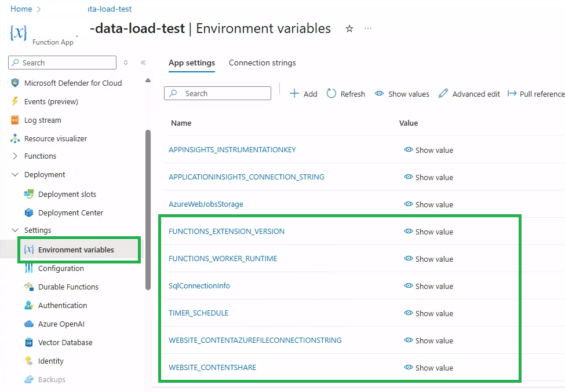The image size is (565, 392).
Task: Click the Microsoft Defender for Cloud shield icon
Action: 15,83
